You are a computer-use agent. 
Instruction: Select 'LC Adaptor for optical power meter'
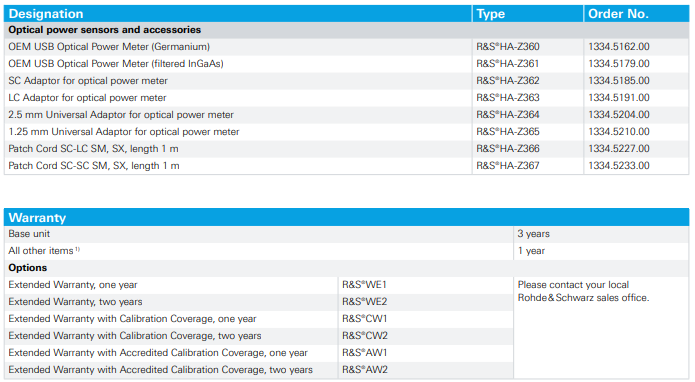coord(87,97)
